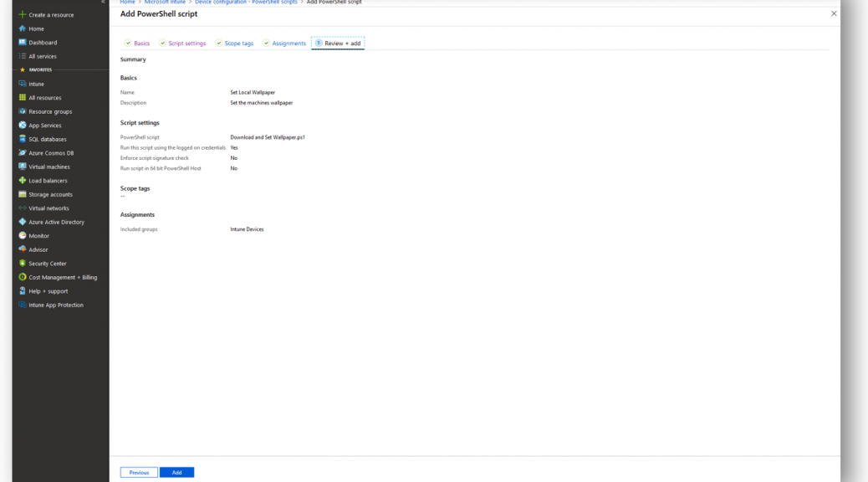Click the 'Included groups' field label
868x482 pixels.
tap(139, 229)
